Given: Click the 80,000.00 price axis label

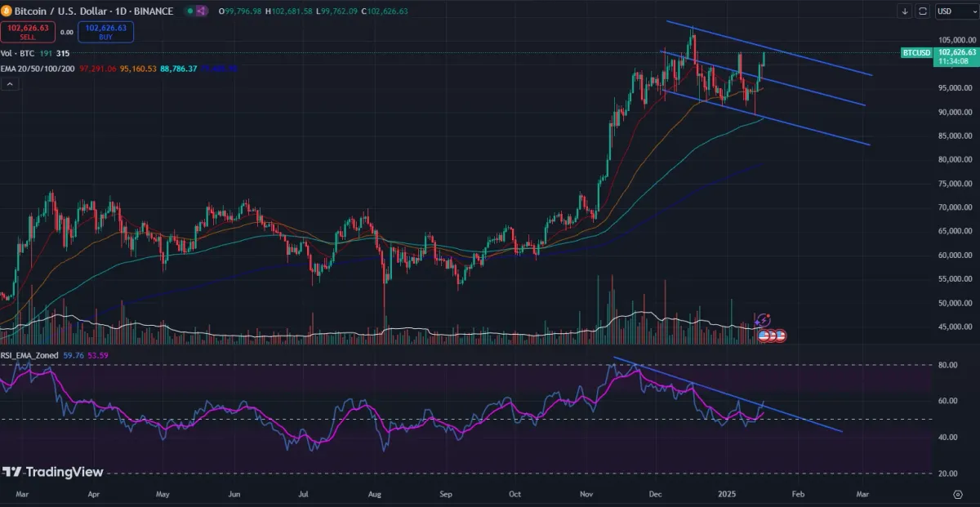Looking at the screenshot, I should pyautogui.click(x=955, y=159).
